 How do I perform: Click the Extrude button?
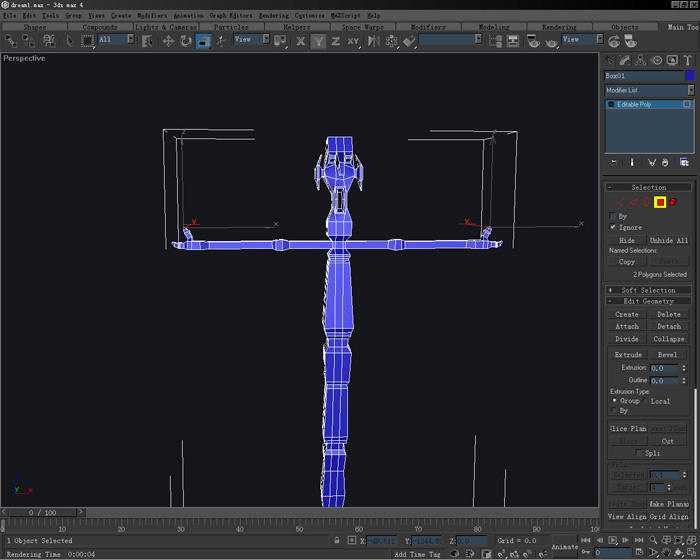tap(628, 355)
